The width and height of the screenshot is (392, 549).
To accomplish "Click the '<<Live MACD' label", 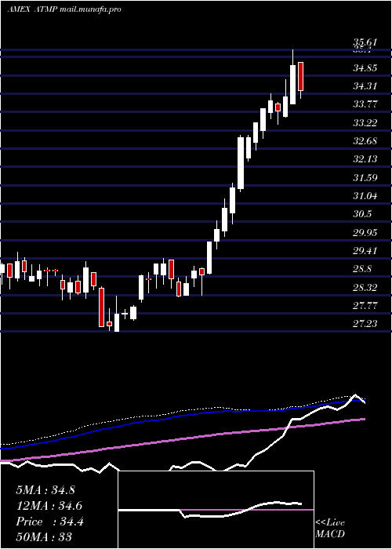I will pos(330,529).
